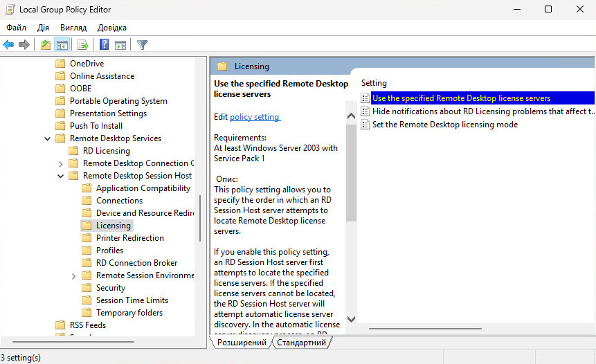Click the RSS Feeds folder icon
Viewport: 596px width, 364px height.
(60, 325)
